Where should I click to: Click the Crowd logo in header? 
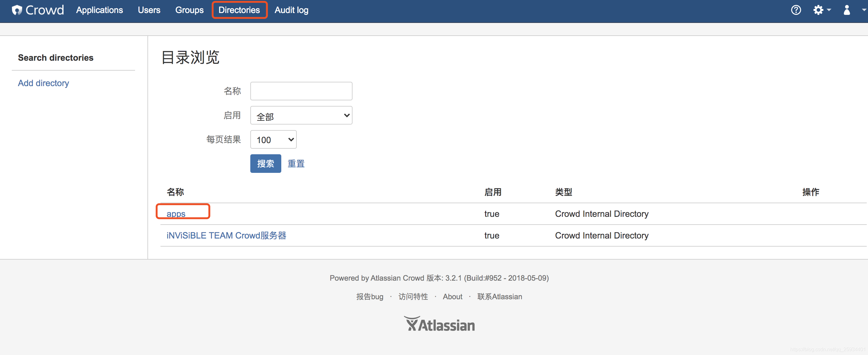point(38,10)
